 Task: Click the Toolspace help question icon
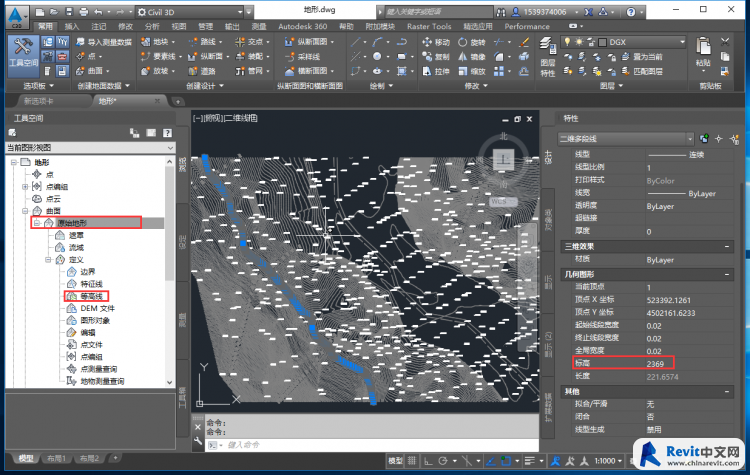(x=167, y=133)
